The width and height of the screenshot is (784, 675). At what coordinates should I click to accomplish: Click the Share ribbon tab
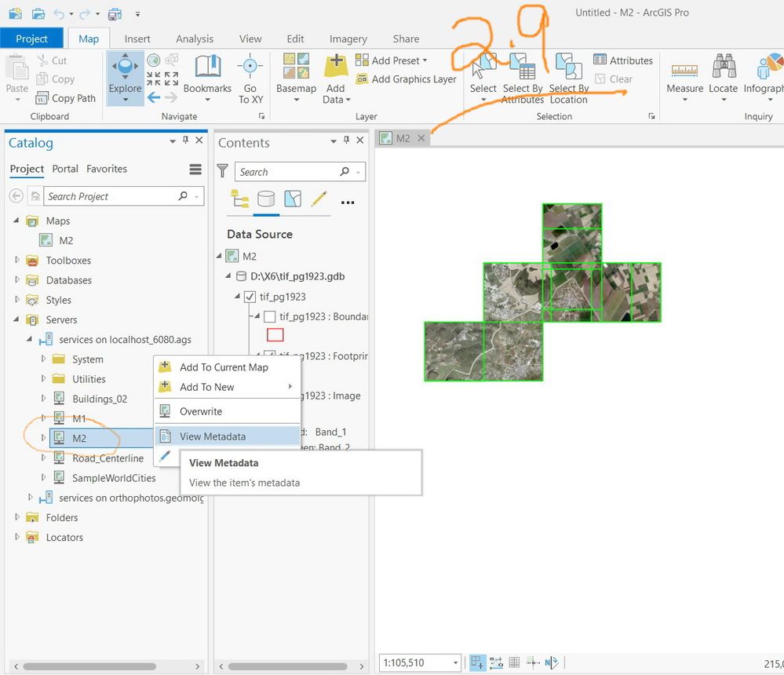tap(406, 38)
